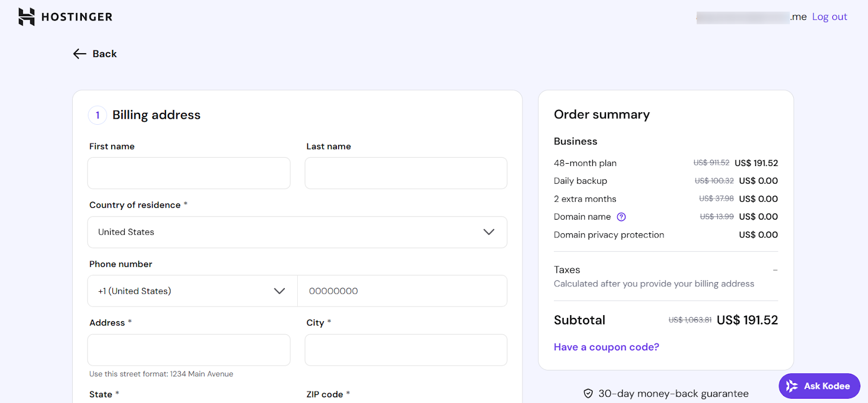
Task: Click the Phone number label
Action: [120, 264]
